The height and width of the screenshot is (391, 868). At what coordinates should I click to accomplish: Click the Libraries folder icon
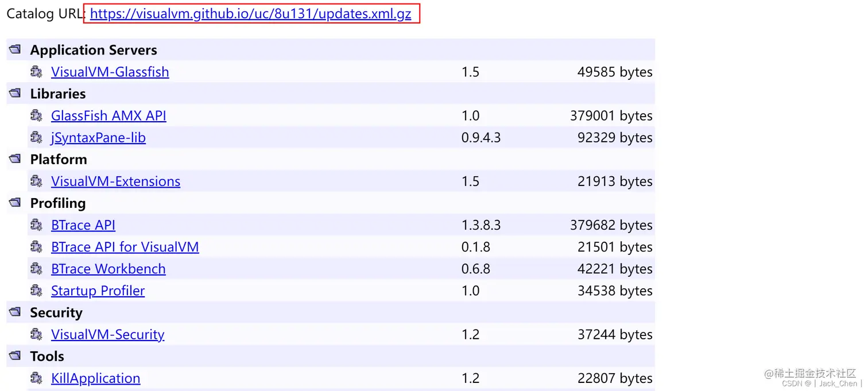click(15, 93)
